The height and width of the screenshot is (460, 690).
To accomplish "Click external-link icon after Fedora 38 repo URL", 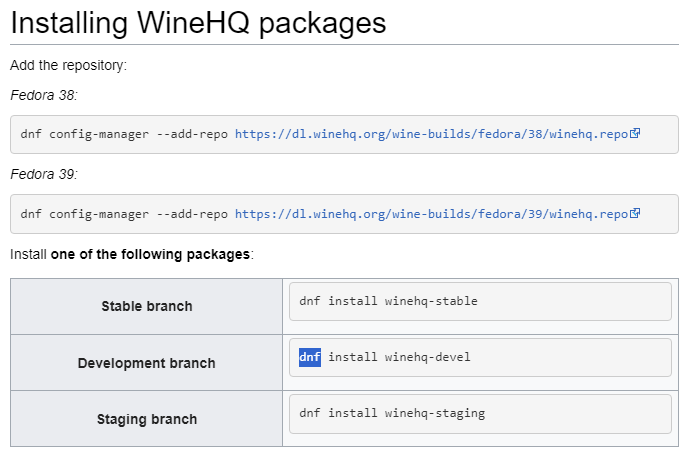I will pyautogui.click(x=635, y=133).
